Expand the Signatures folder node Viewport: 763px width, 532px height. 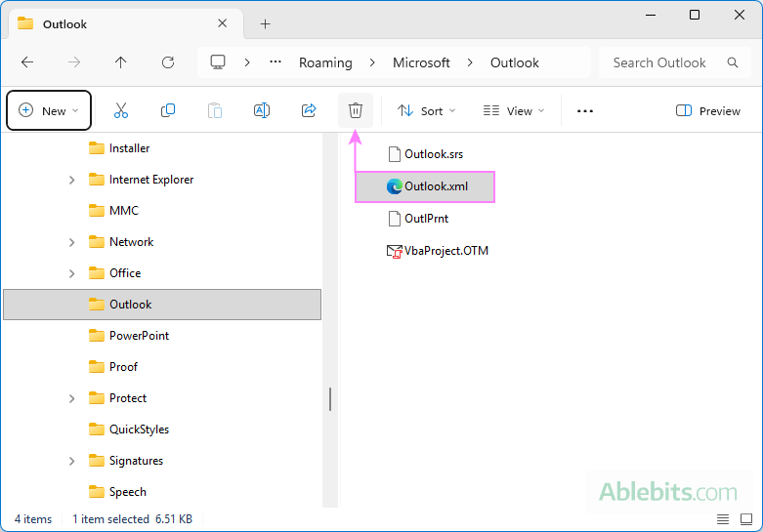[72, 461]
